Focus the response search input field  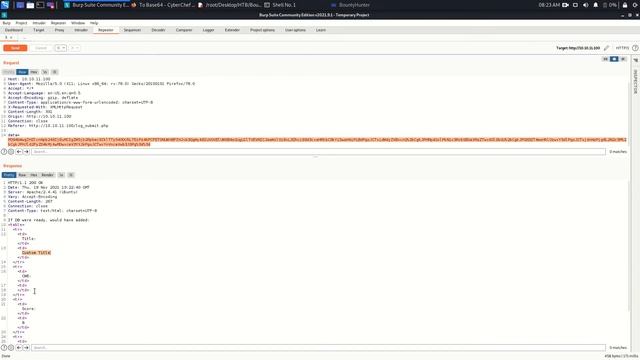pos(318,348)
